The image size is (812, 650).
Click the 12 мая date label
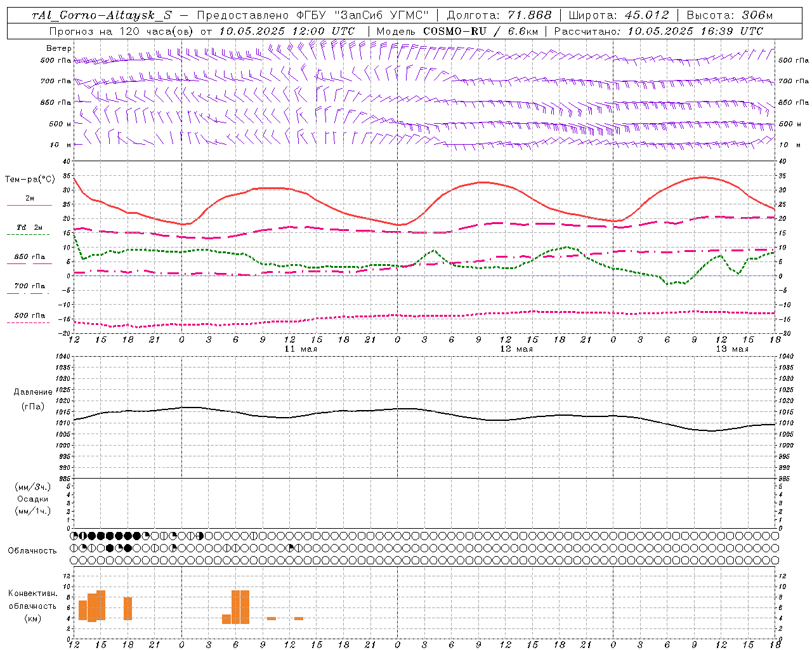coord(516,349)
